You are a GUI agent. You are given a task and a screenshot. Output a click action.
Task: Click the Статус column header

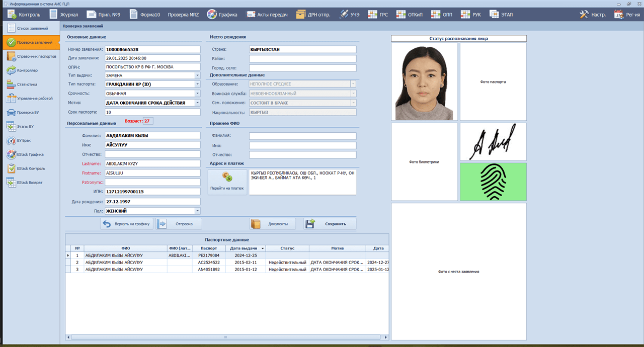point(287,248)
